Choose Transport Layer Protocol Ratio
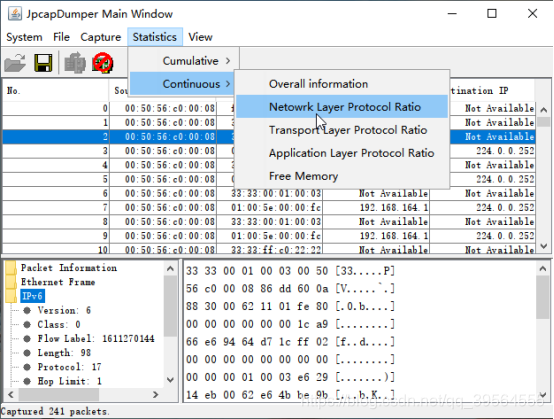Screen dimensions: 554x419 click(x=342, y=130)
